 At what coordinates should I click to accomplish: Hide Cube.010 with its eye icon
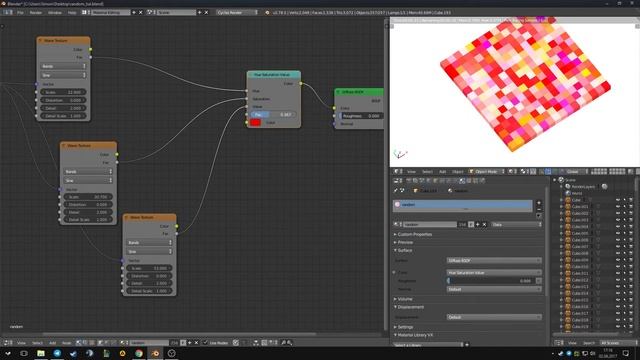(x=618, y=267)
